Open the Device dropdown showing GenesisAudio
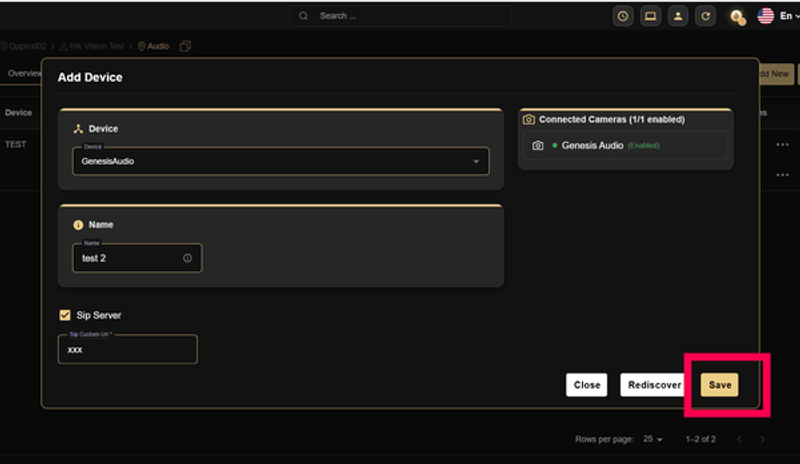This screenshot has width=800, height=464. point(281,161)
